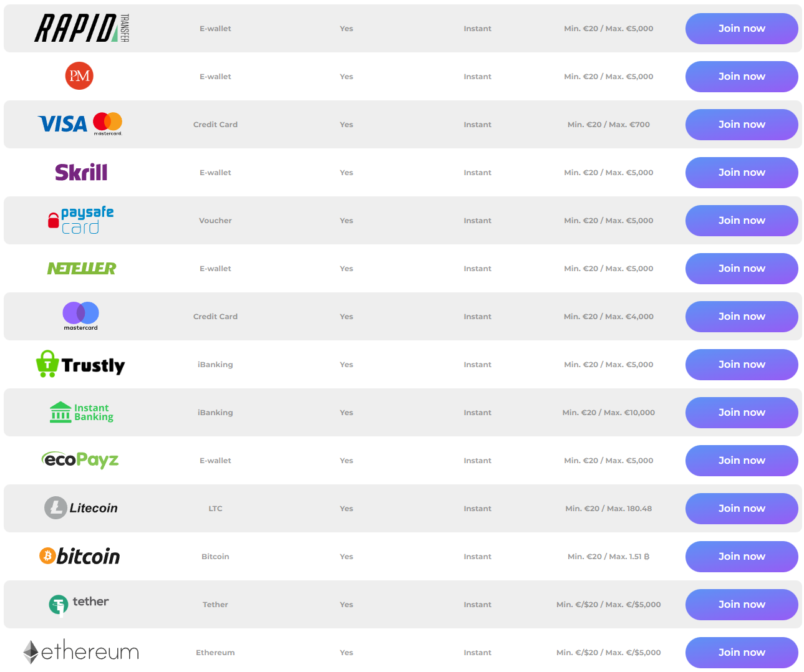Select the Bitcoin logo
Image resolution: width=804 pixels, height=672 pixels.
click(x=79, y=556)
